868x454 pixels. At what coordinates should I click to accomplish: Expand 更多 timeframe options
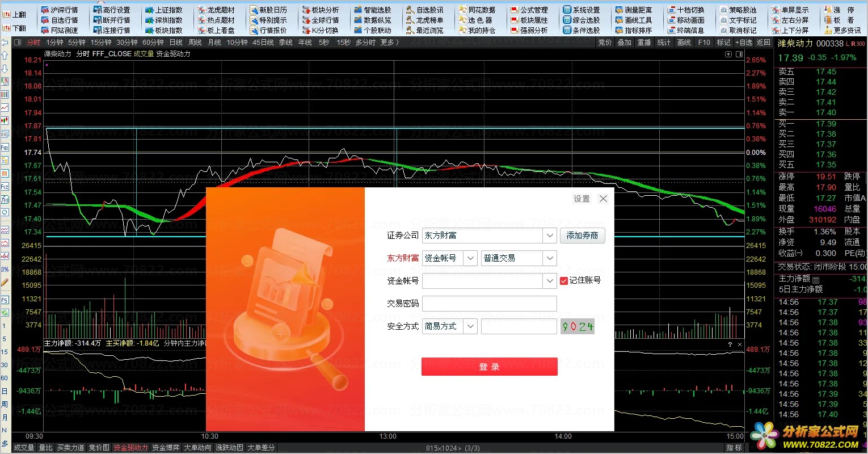389,43
